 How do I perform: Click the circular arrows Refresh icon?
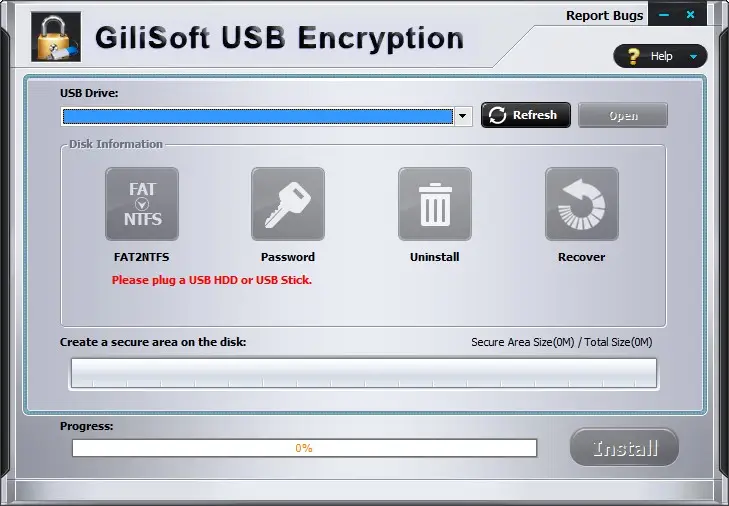point(497,115)
